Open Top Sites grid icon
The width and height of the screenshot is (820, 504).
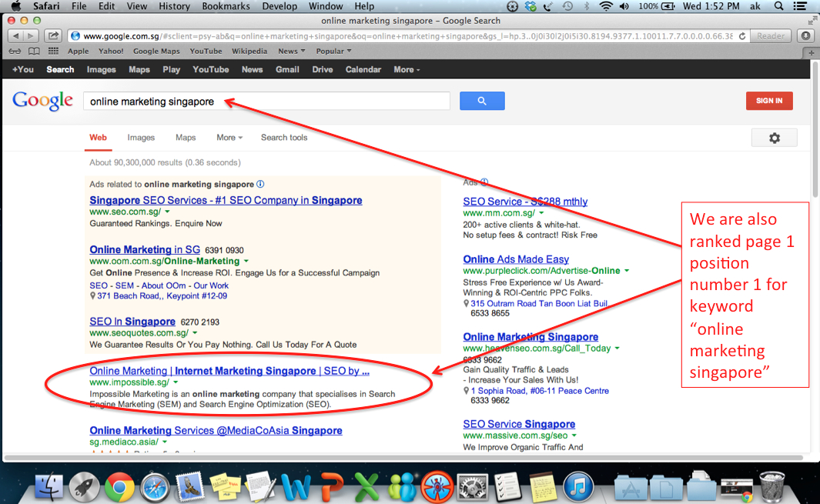point(53,52)
